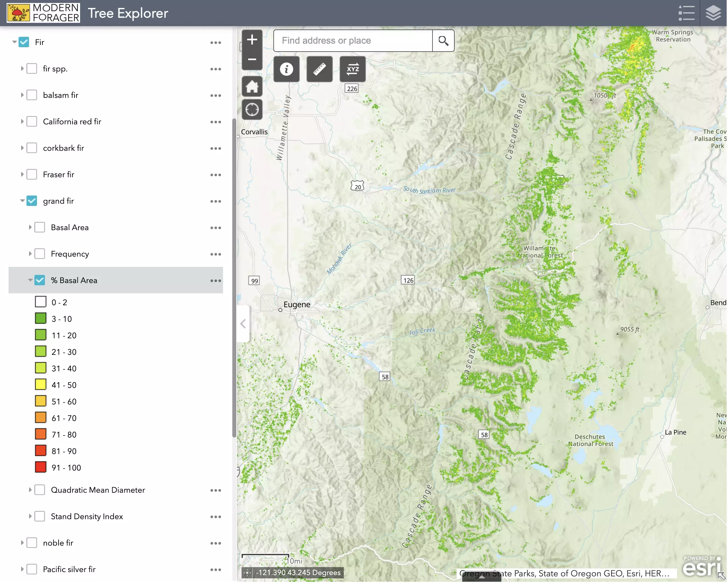Enable the noble fir layer checkbox
Screen dimensions: 728x582
tap(32, 543)
